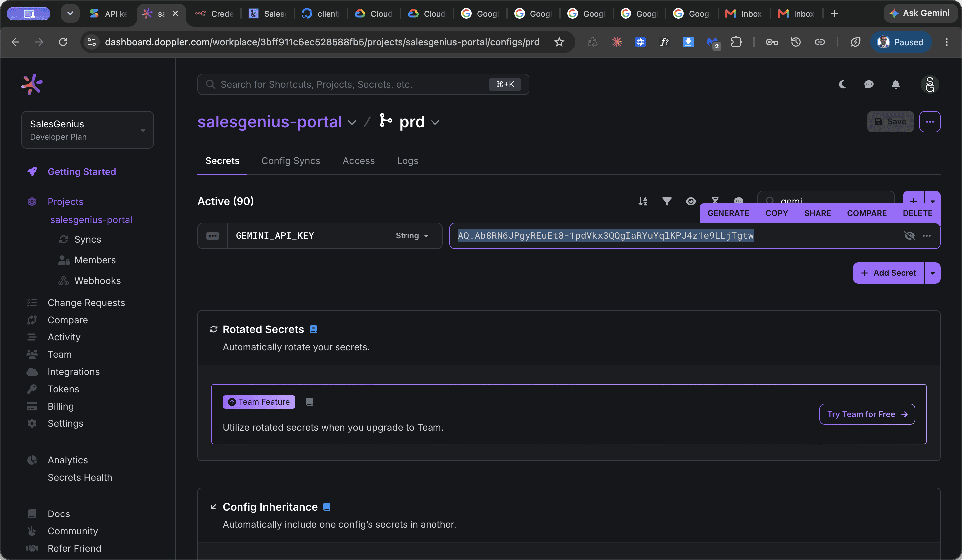The image size is (962, 560).
Task: Focus the global Search for Shortcuts field
Action: (x=363, y=84)
